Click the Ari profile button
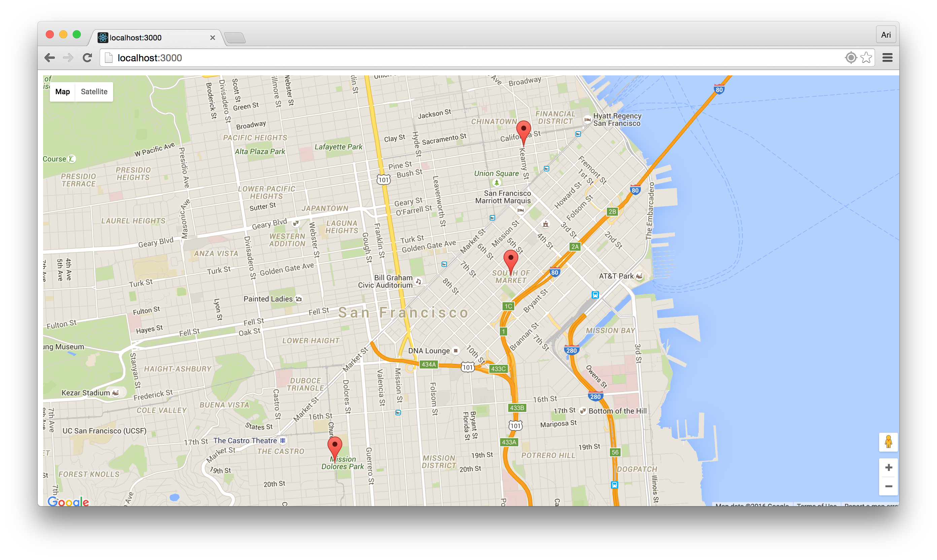Viewport: 937px width, 560px height. [x=886, y=35]
